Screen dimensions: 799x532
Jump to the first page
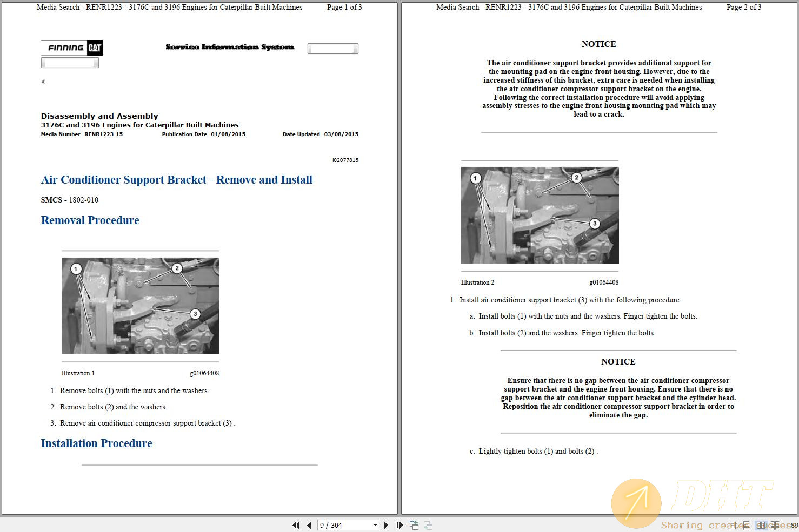point(296,525)
